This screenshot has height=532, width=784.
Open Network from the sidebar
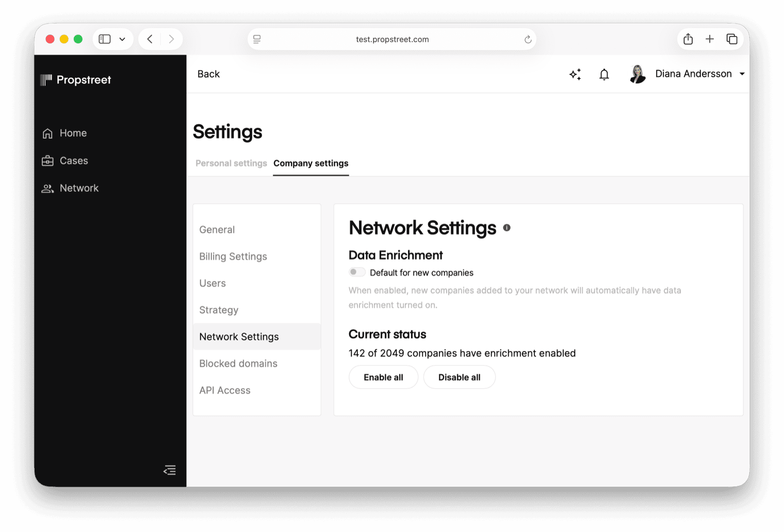79,188
